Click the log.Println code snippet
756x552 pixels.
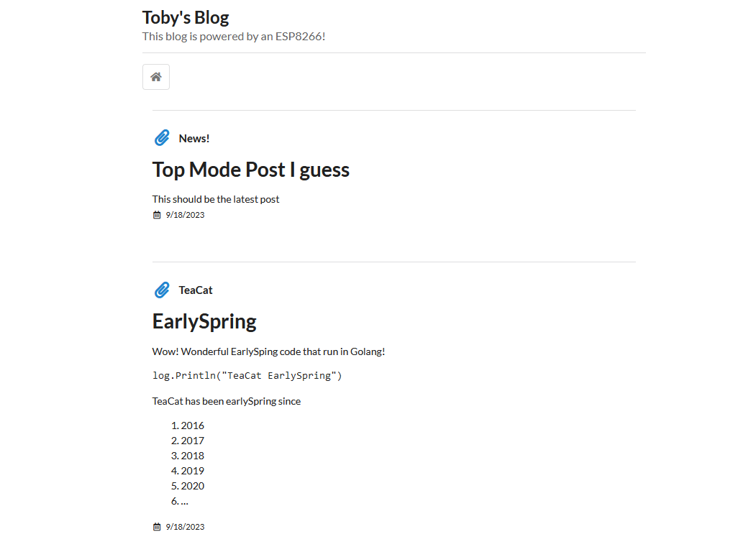[247, 376]
